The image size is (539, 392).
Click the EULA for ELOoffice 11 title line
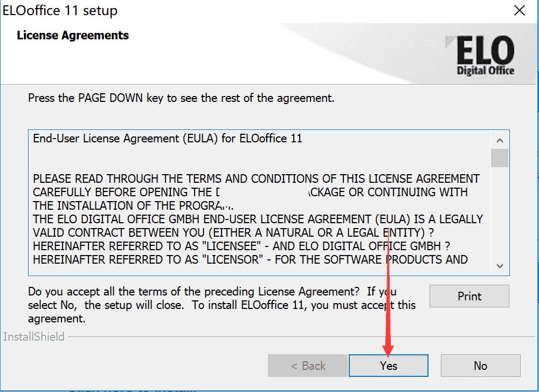pos(167,139)
